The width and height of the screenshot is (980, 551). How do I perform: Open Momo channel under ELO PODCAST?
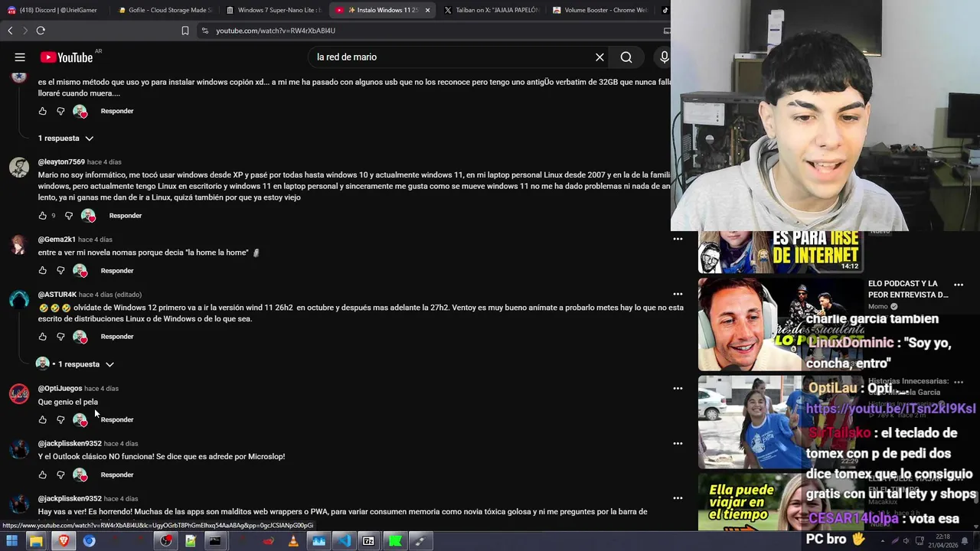point(878,306)
